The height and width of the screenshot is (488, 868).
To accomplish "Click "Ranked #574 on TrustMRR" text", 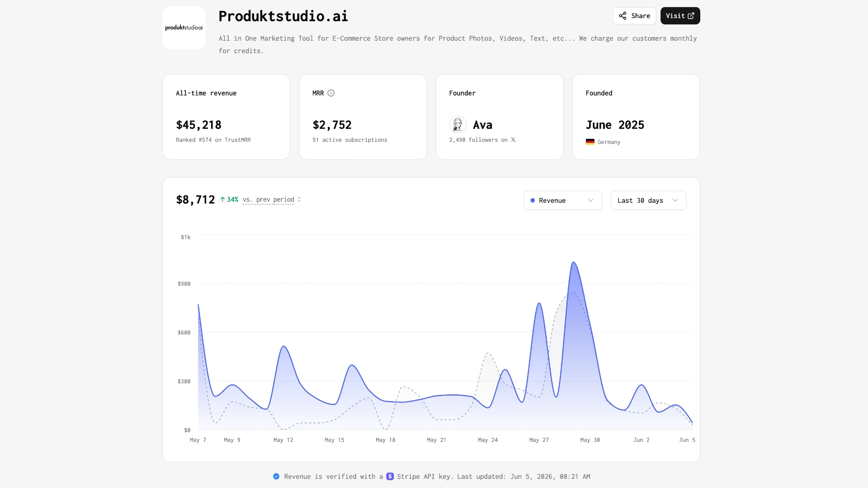I will [213, 140].
